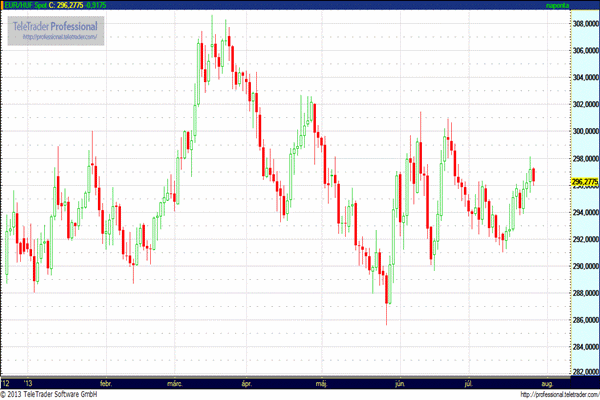The width and height of the screenshot is (600, 400).
Task: Jump to 'aug.' on the time axis
Action: click(x=545, y=383)
